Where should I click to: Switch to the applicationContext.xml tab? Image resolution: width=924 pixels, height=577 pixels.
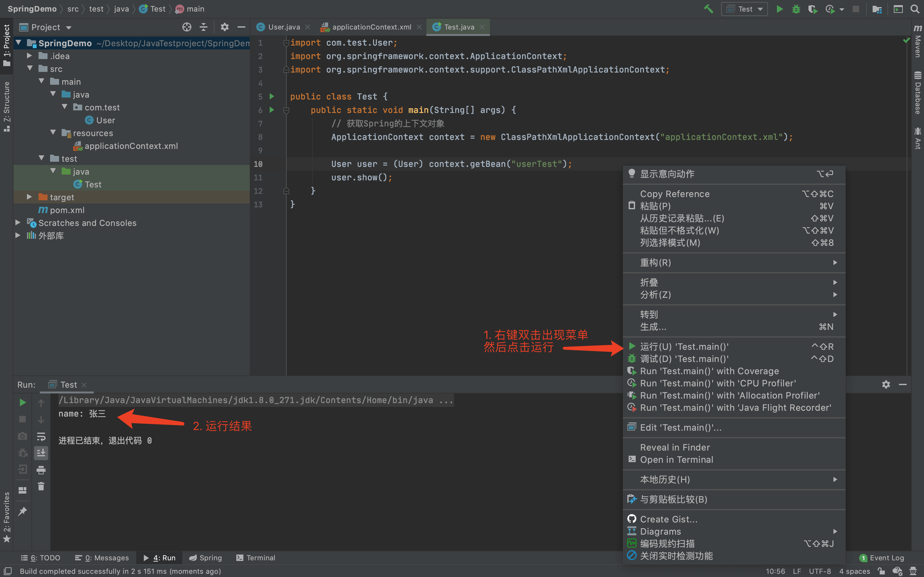(x=371, y=27)
